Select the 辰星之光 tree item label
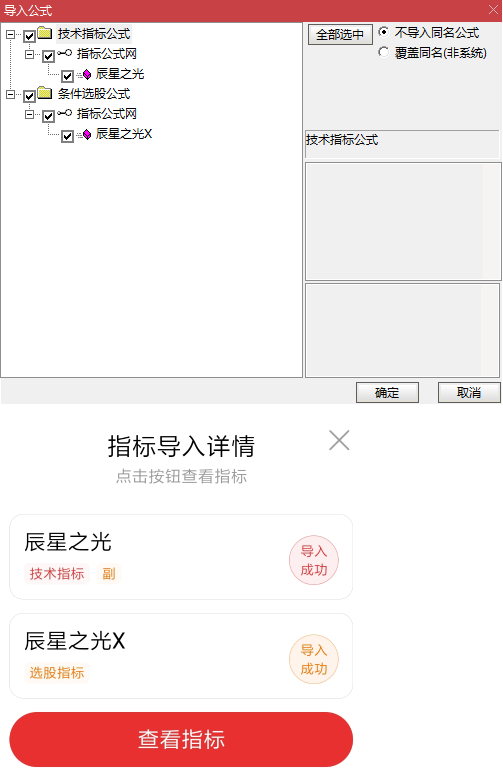Screen dimensions: 503x770 pos(120,74)
